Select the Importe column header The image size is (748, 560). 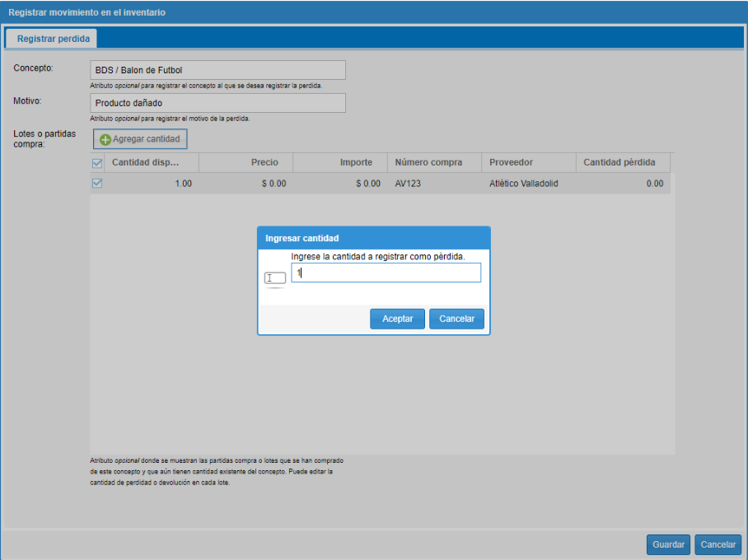pyautogui.click(x=339, y=163)
